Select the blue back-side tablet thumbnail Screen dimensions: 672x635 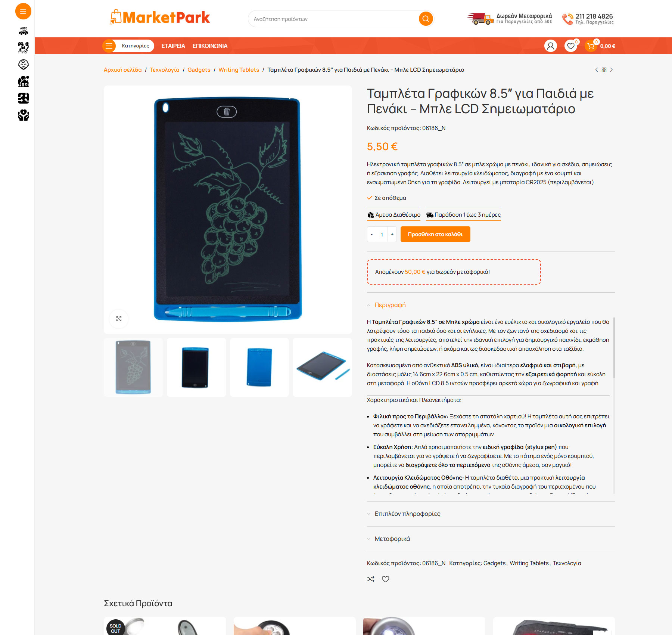point(259,367)
